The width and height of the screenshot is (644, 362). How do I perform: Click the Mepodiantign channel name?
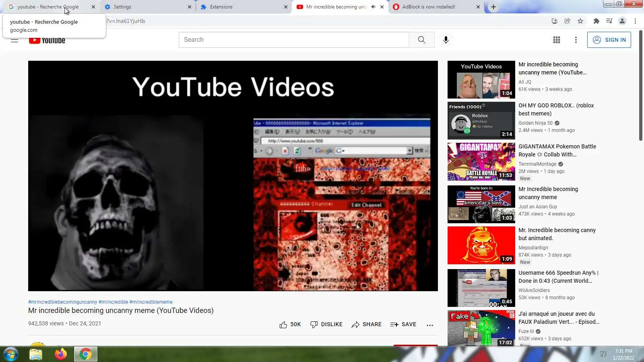point(533,248)
